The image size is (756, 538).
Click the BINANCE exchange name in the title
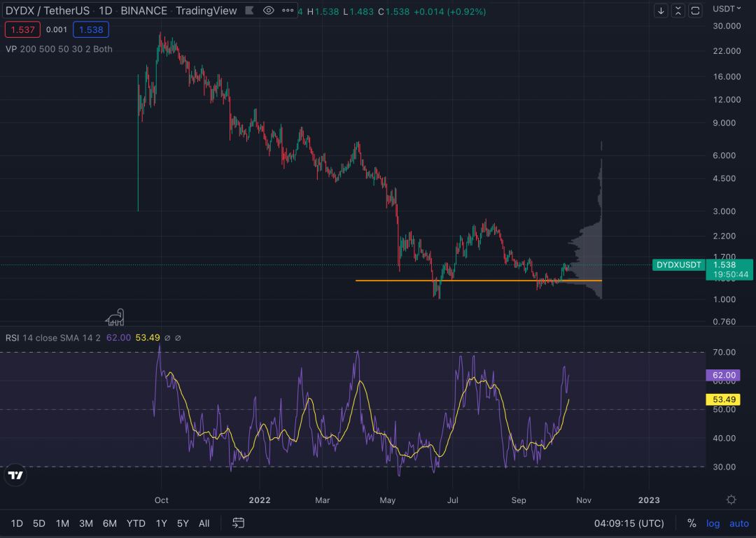(x=143, y=10)
